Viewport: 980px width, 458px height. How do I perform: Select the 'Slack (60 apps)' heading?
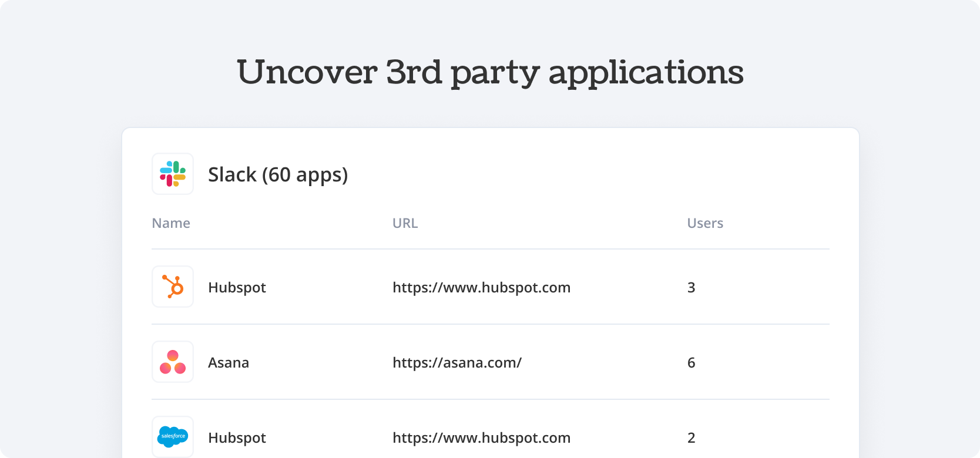[278, 175]
